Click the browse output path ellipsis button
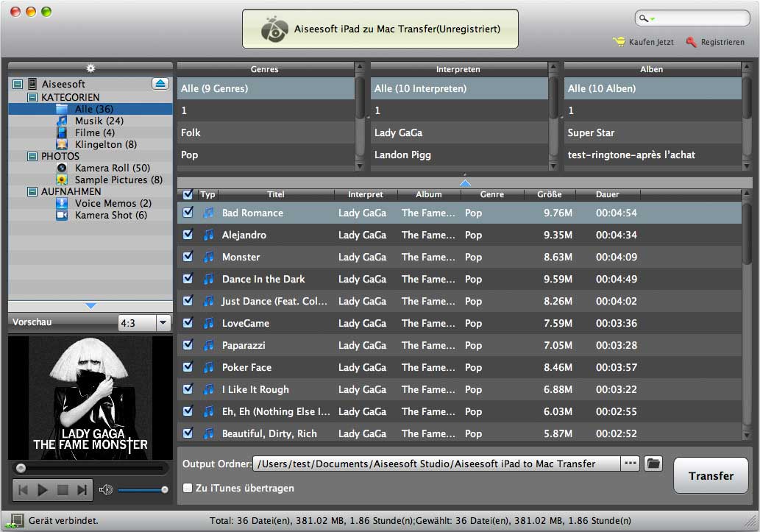 (x=630, y=464)
